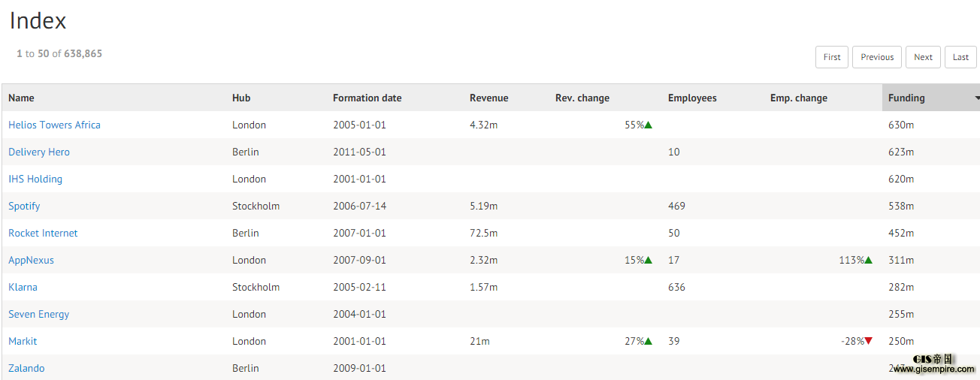This screenshot has width=980, height=380.
Task: Go to the Previous page
Action: 877,57
